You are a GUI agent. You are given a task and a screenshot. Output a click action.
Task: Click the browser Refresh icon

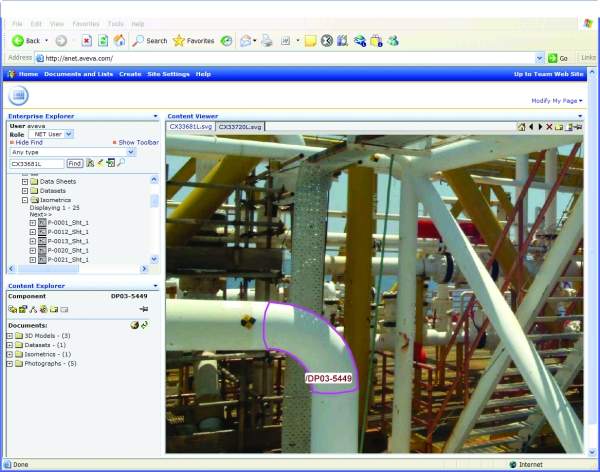[x=103, y=41]
